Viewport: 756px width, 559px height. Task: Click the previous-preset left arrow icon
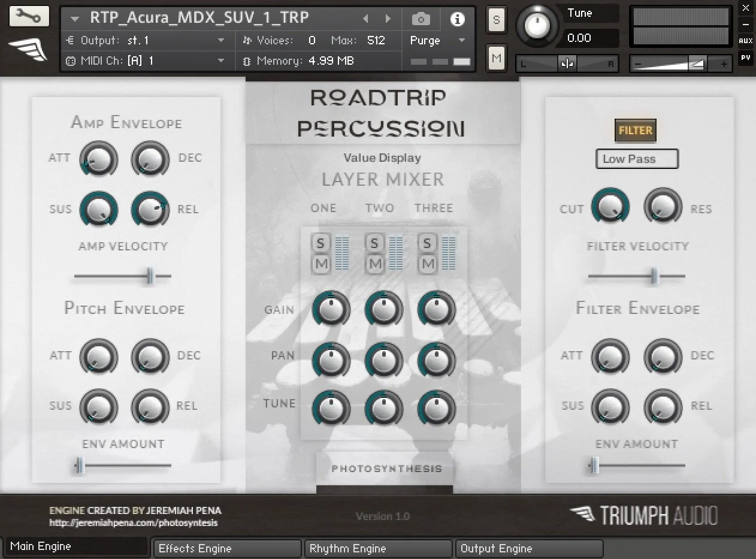365,17
